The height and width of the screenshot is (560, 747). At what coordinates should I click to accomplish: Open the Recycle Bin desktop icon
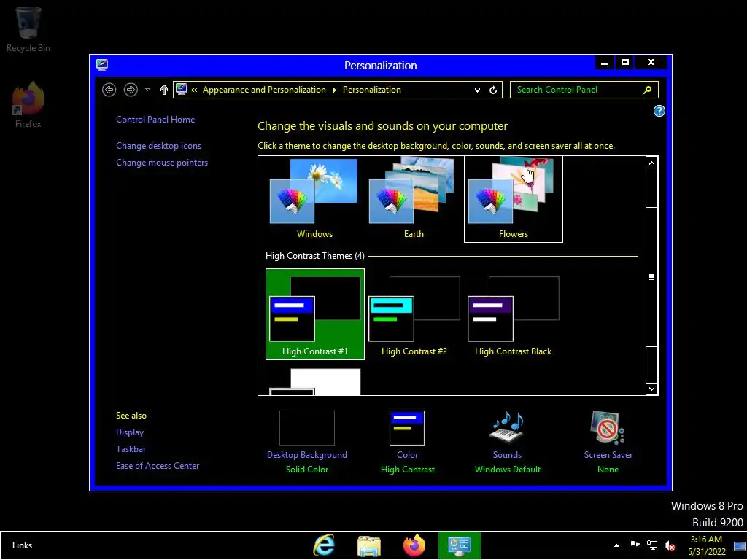[28, 28]
